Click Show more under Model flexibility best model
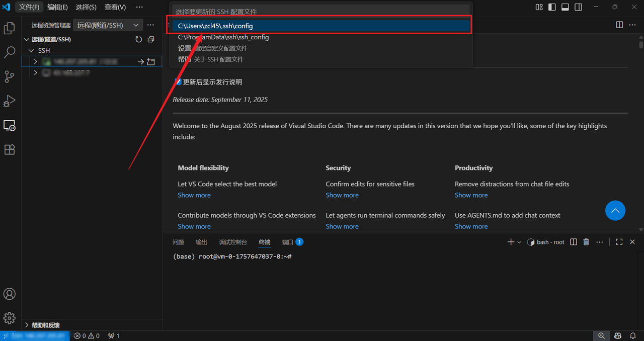The width and height of the screenshot is (644, 341). 194,195
